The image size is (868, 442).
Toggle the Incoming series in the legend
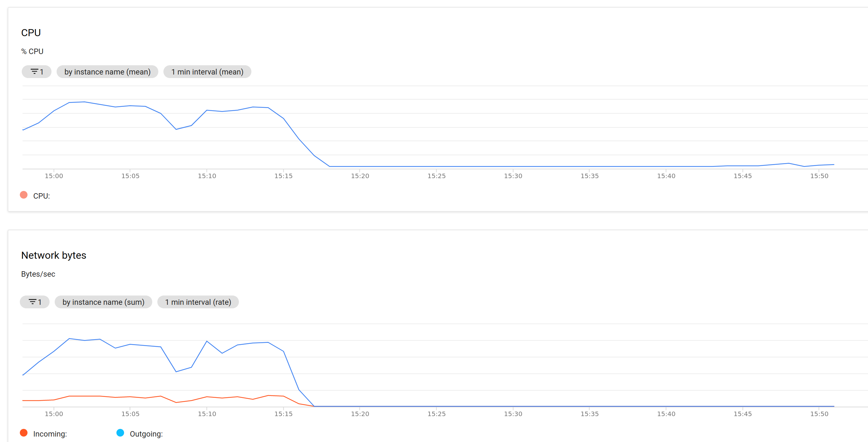(x=50, y=434)
